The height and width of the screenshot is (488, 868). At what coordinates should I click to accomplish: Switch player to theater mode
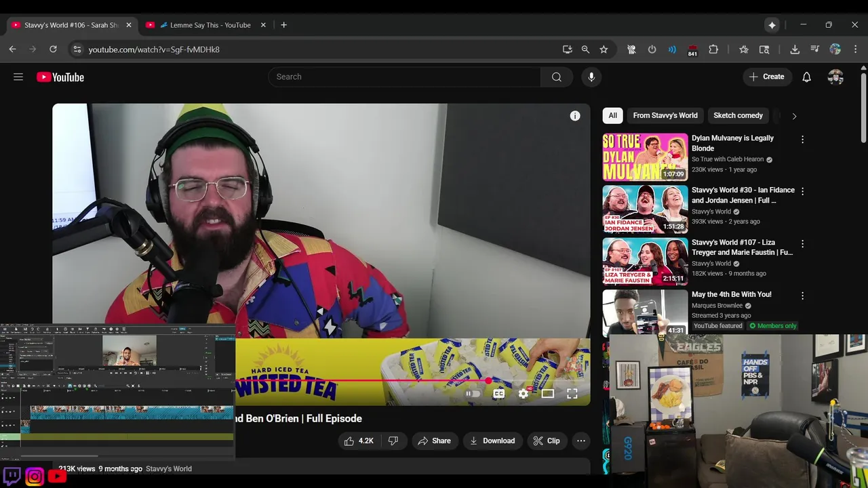click(548, 393)
